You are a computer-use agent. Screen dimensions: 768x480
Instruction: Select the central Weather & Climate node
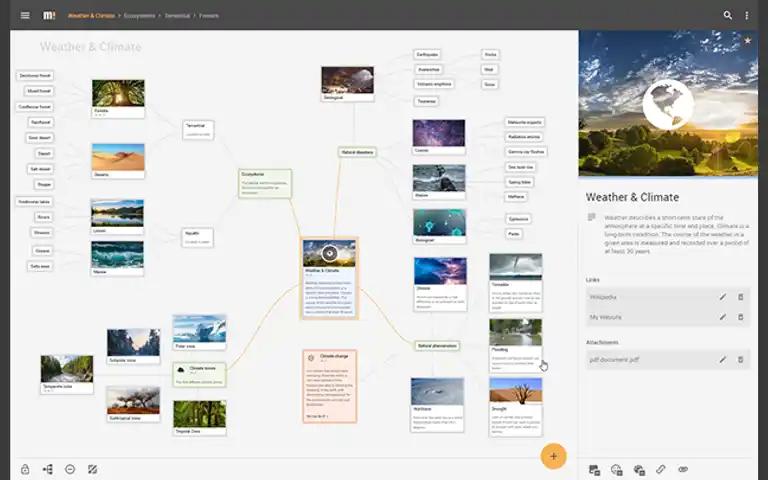tap(329, 278)
